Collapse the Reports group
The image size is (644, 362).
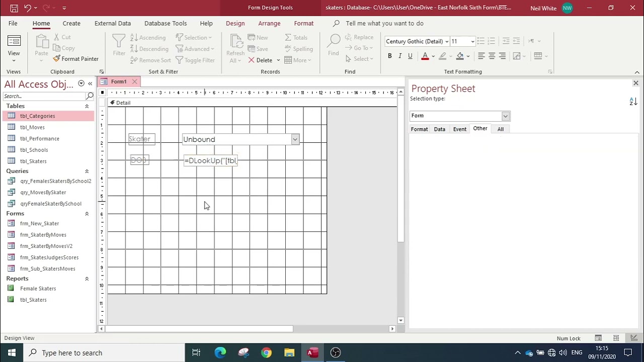point(87,279)
